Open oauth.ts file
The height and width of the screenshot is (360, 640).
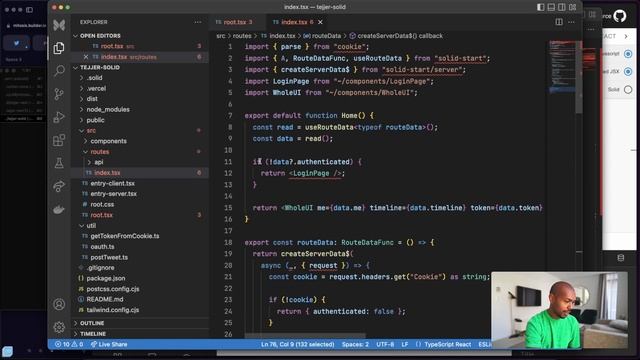(102, 247)
